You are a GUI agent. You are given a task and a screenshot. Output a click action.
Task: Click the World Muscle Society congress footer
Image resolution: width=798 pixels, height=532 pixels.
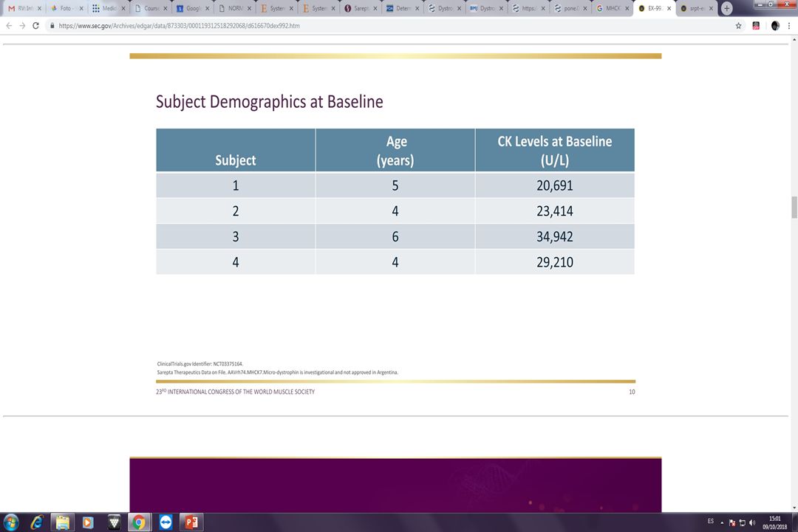pyautogui.click(x=235, y=392)
